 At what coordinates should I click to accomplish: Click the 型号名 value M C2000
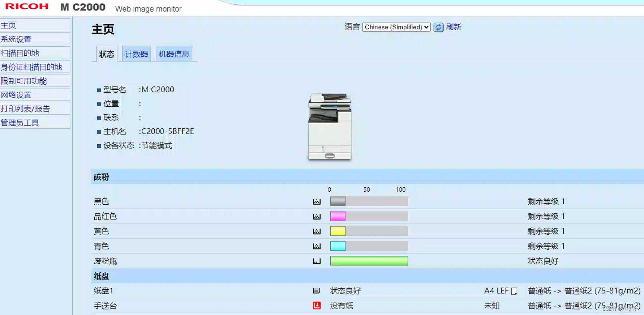point(158,89)
